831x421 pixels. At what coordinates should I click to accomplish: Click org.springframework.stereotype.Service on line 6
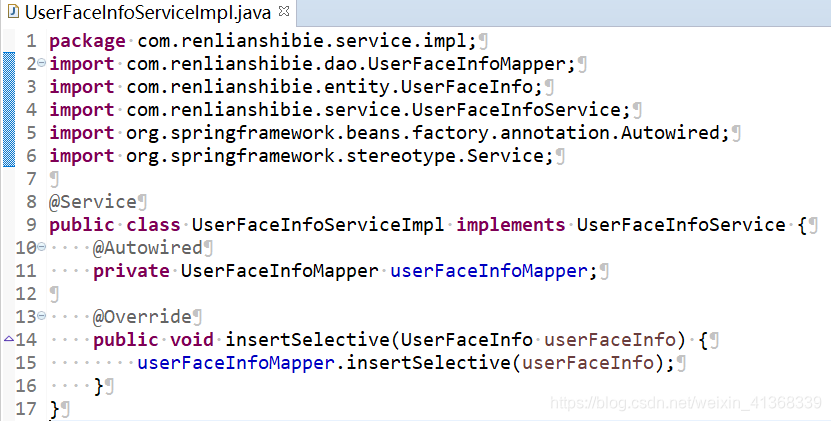click(x=335, y=156)
